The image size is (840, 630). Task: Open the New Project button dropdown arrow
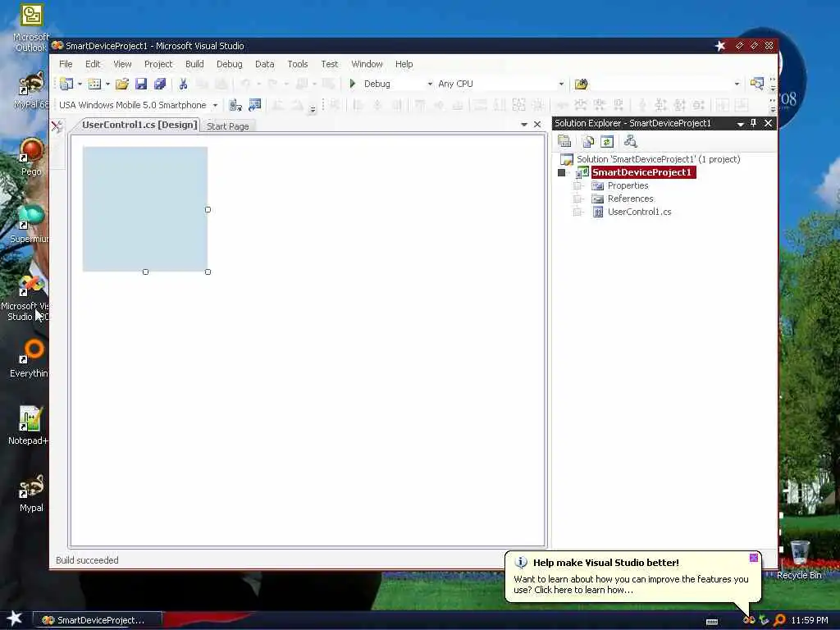click(x=80, y=84)
